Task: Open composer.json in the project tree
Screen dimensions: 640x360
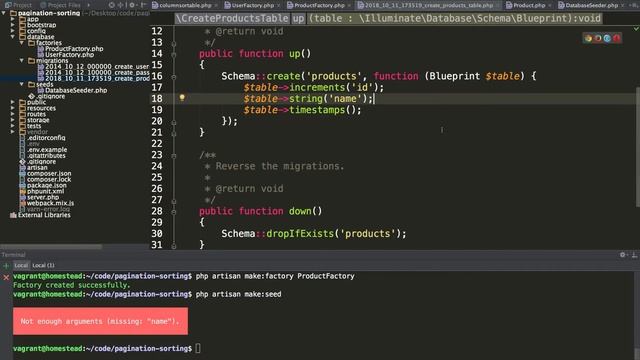Action: point(49,173)
